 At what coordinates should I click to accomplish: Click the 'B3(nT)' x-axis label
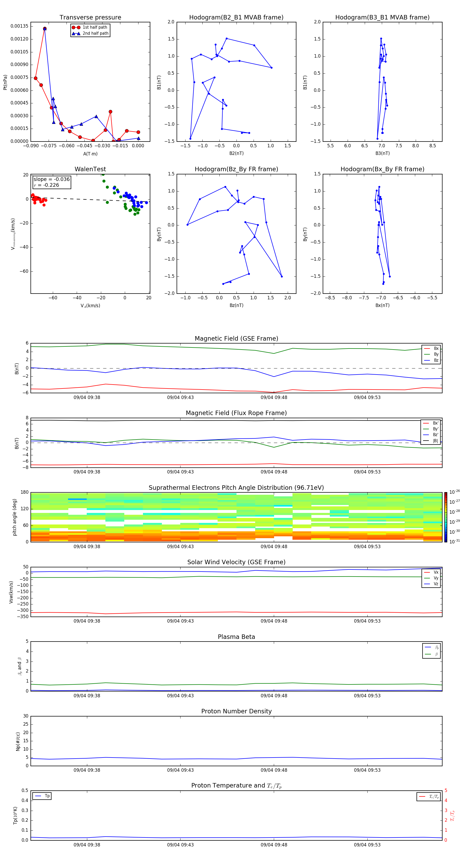pos(382,153)
